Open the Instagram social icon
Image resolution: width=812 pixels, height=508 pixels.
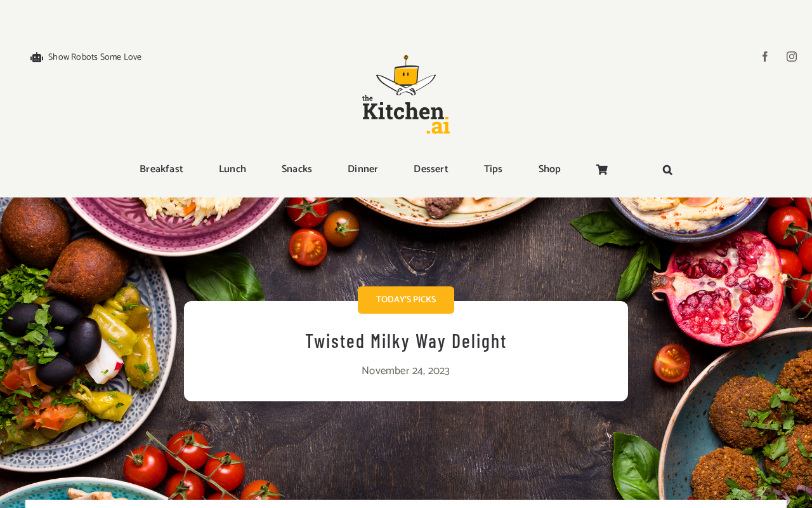click(x=792, y=57)
